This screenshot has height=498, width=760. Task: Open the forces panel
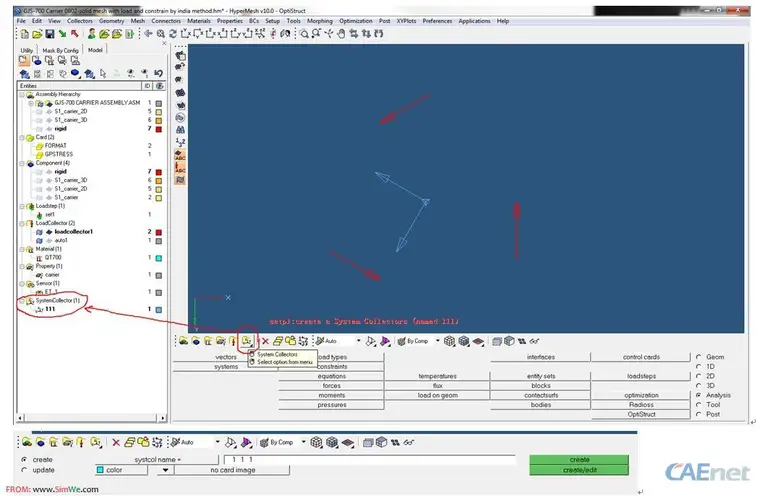click(332, 386)
